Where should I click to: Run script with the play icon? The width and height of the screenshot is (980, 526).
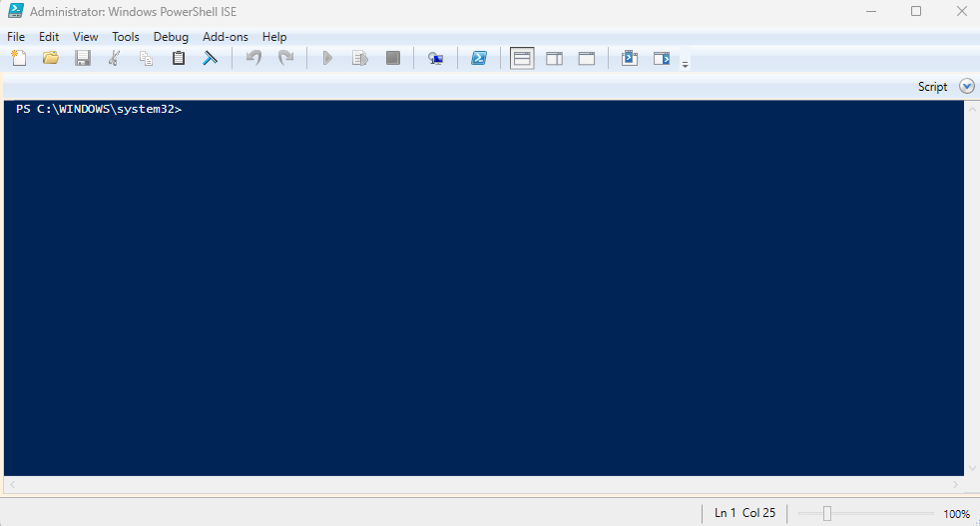tap(327, 58)
